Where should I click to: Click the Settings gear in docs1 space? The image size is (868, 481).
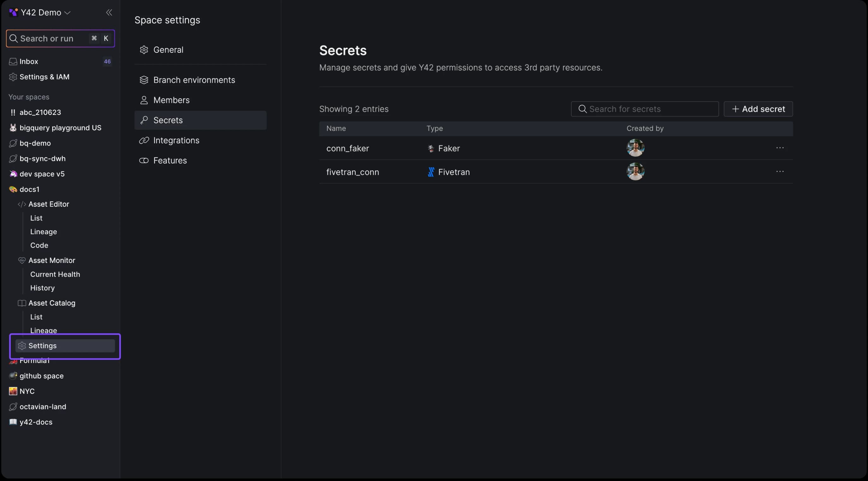pyautogui.click(x=21, y=346)
